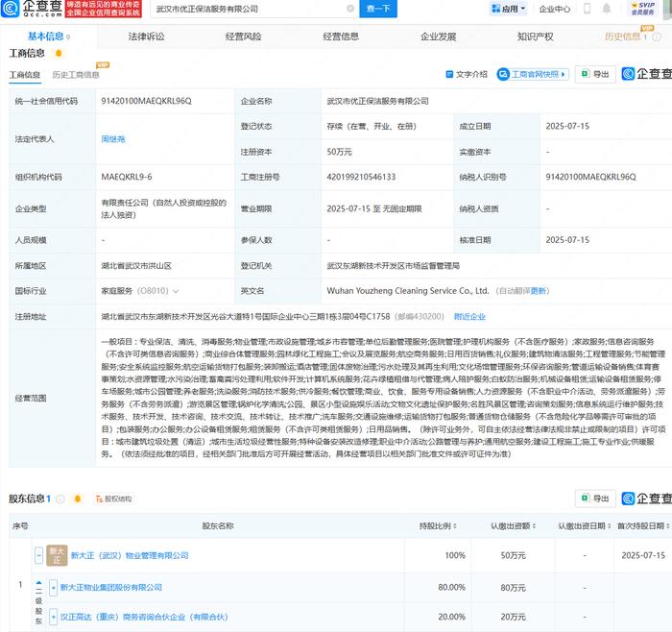Open the 知识产权 tab
The height and width of the screenshot is (632, 672).
click(x=536, y=36)
